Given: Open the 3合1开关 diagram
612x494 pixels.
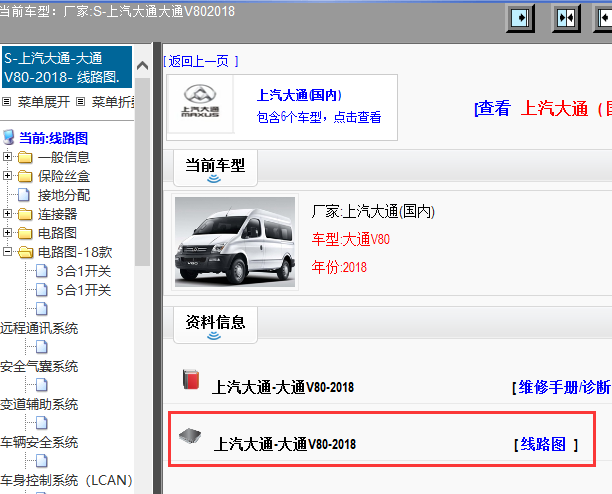Looking at the screenshot, I should point(84,271).
